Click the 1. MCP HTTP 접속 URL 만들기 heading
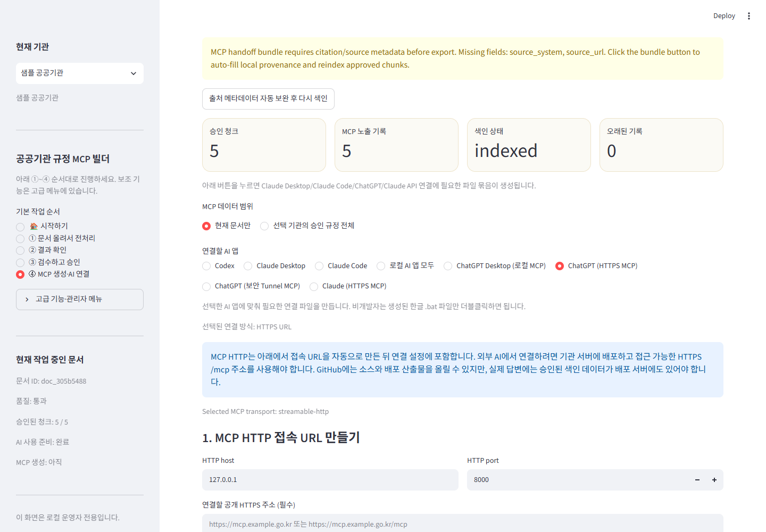This screenshot has width=766, height=532. click(281, 438)
